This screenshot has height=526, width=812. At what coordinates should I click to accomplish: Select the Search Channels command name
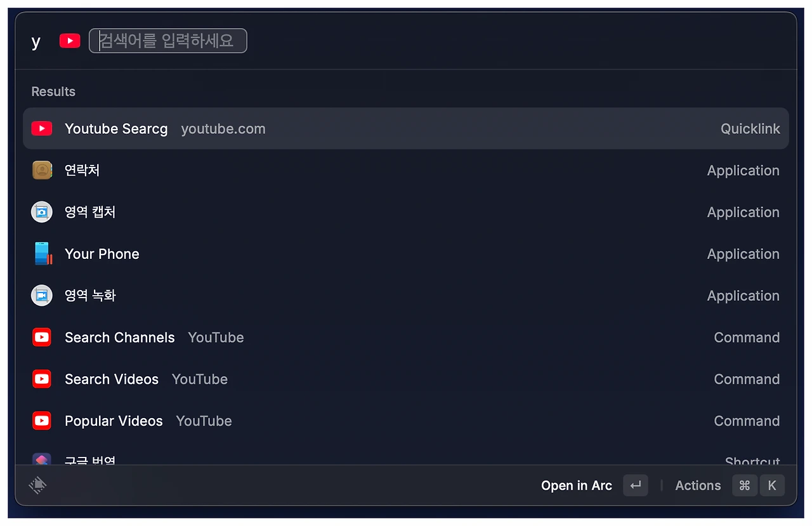pos(120,338)
